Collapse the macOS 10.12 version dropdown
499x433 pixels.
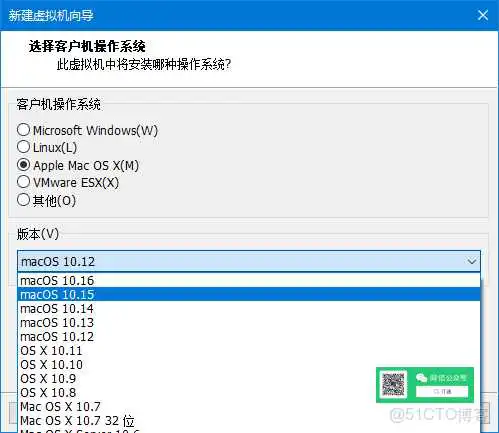coord(472,261)
